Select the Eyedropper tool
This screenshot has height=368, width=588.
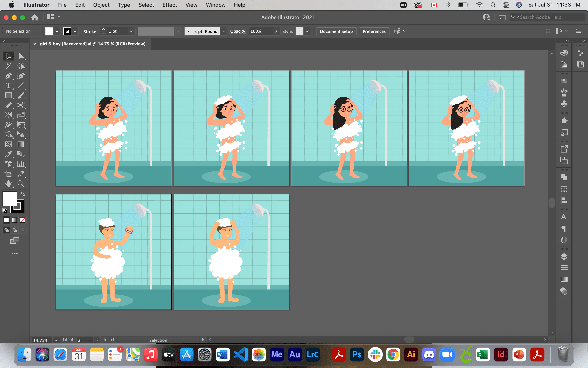[9, 154]
